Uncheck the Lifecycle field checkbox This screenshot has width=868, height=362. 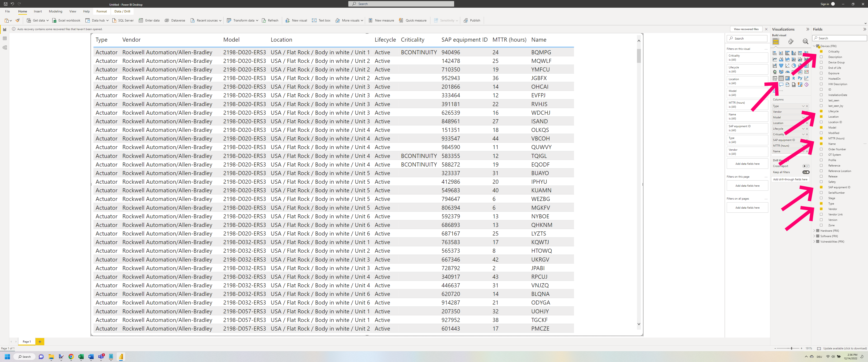821,111
